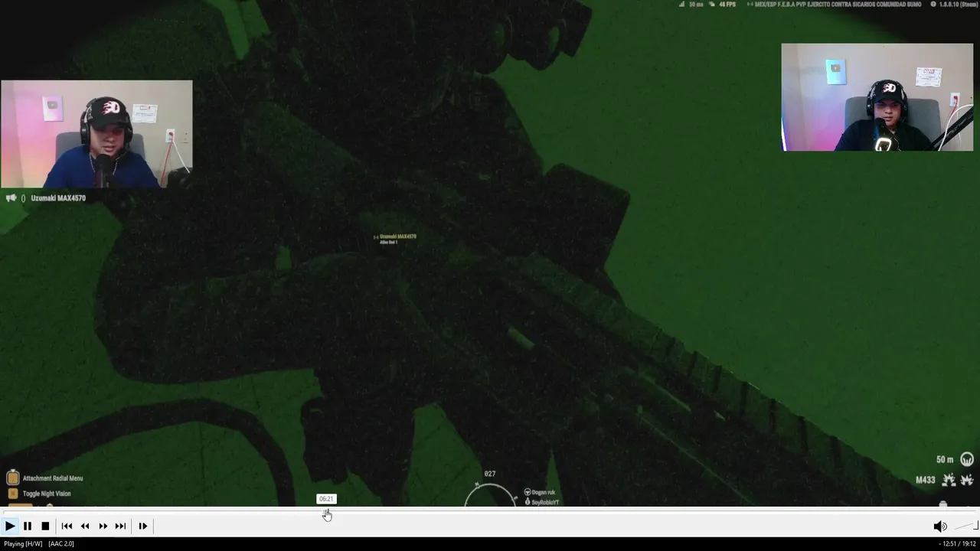Click the 06:21 seek time tooltip
The width and height of the screenshot is (980, 551).
[x=326, y=499]
